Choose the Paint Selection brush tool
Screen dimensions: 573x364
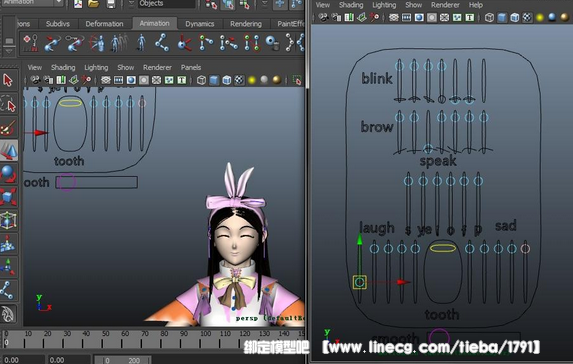[x=8, y=128]
